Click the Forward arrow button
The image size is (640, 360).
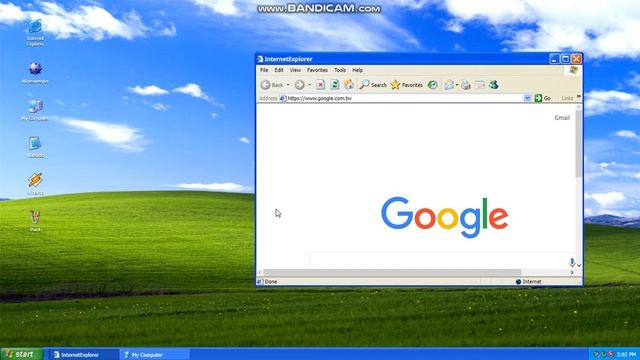[300, 85]
